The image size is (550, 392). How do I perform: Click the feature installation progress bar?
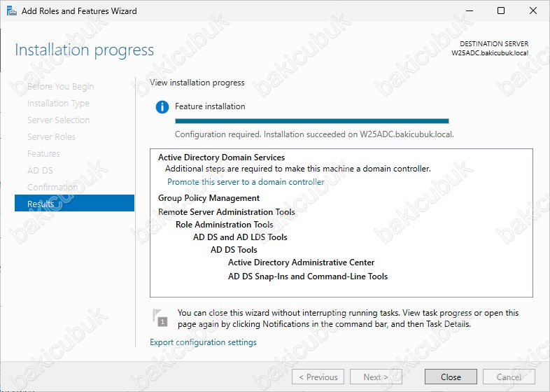click(x=312, y=121)
